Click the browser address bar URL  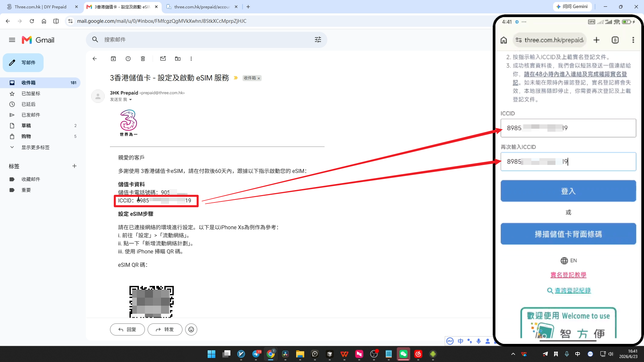pos(162,21)
